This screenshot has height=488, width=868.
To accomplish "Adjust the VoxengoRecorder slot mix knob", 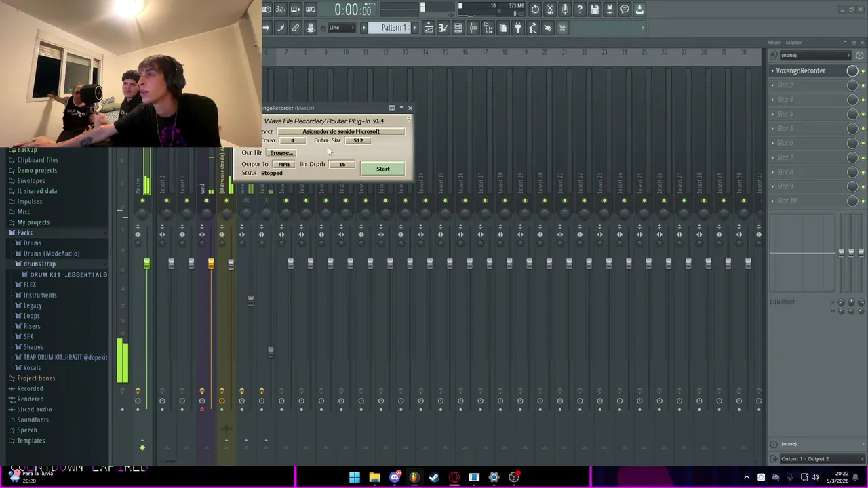I will point(852,70).
